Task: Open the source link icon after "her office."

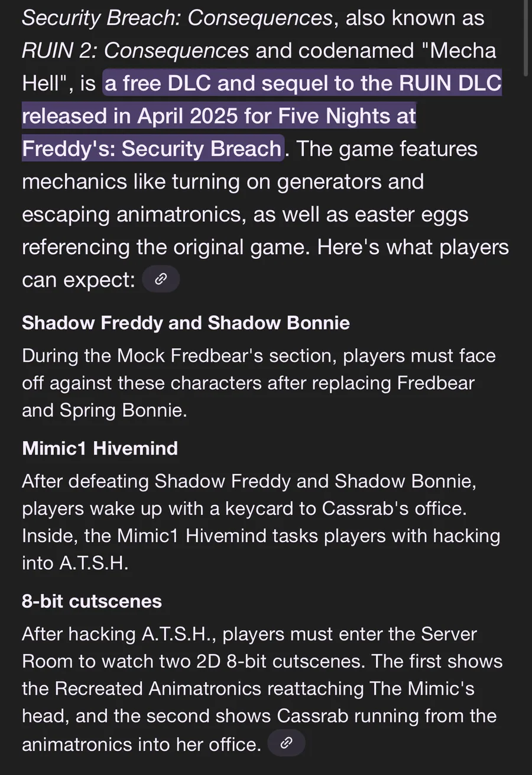Action: [286, 742]
